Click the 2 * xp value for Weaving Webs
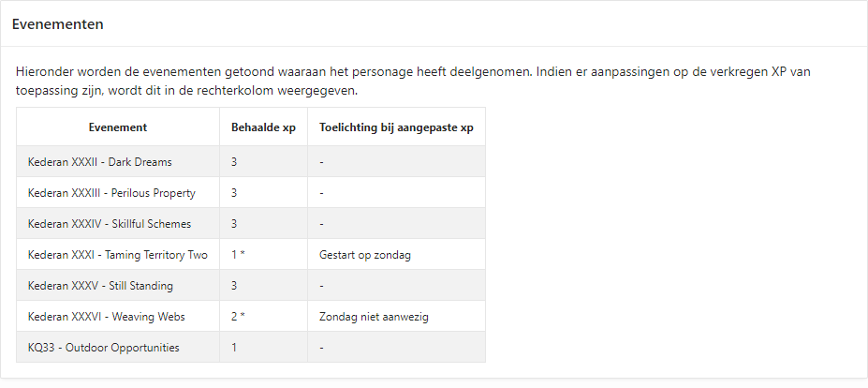868x388 pixels. (x=238, y=317)
